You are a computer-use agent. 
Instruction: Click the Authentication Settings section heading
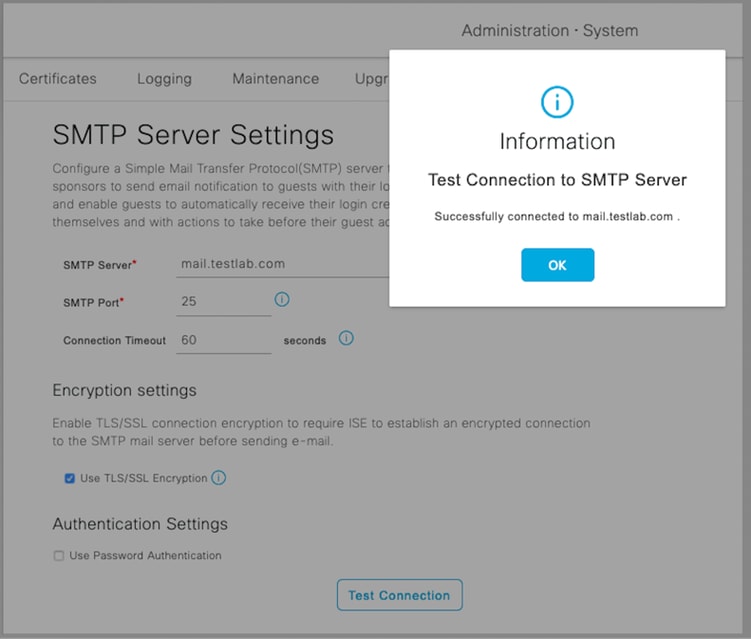(140, 524)
